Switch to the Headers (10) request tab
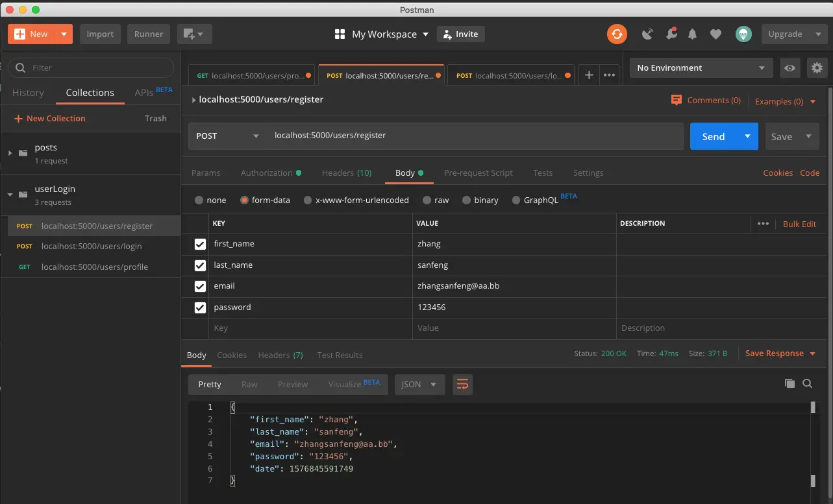The width and height of the screenshot is (833, 504). (346, 173)
